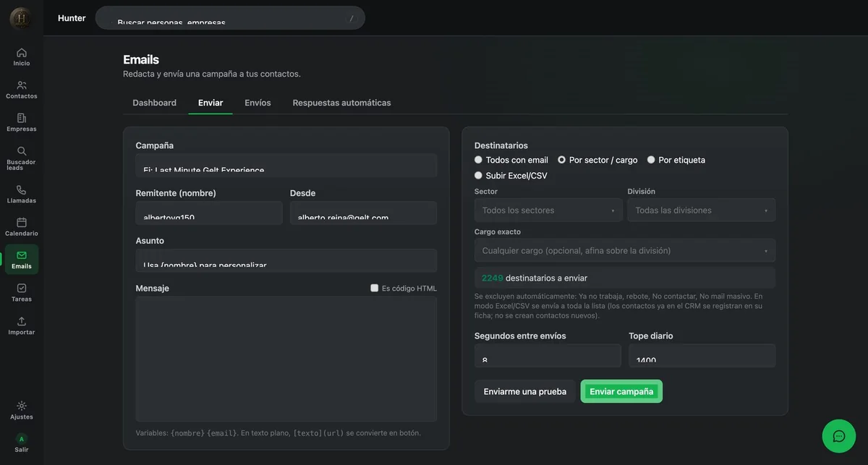868x465 pixels.
Task: Select Por sector / cargo radio option
Action: pyautogui.click(x=561, y=160)
